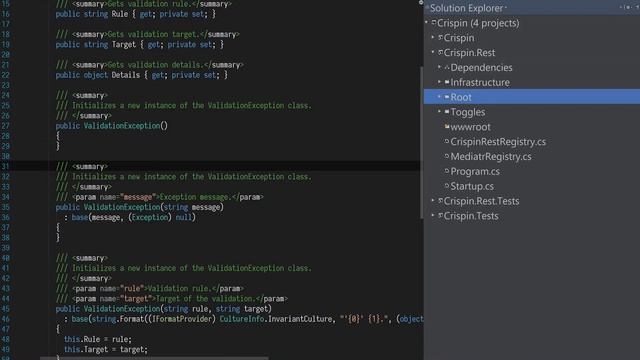640x360 pixels.
Task: Open MediatrRegistry.cs file
Action: tap(491, 156)
